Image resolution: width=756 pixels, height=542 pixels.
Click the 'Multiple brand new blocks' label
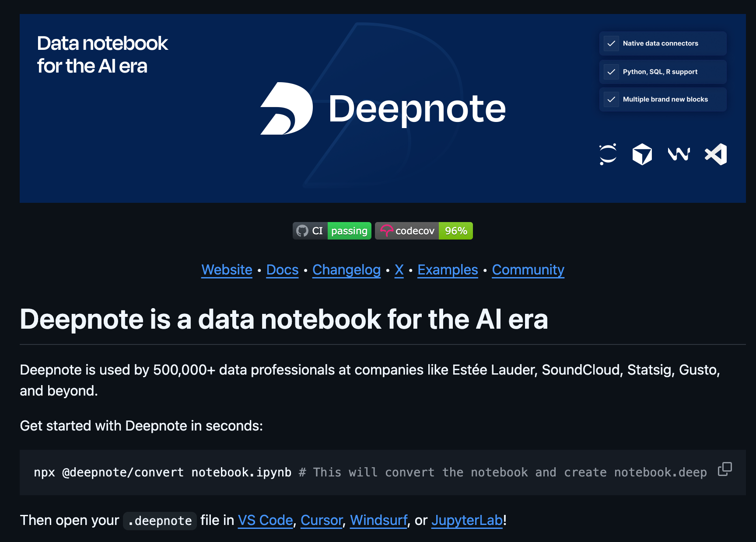click(665, 99)
